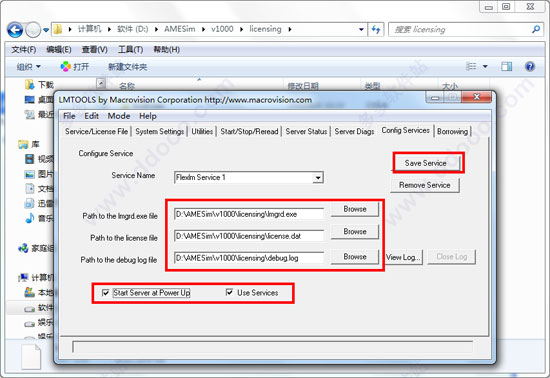This screenshot has height=378, width=550.
Task: Click the Explorer forward navigation arrow
Action: pyautogui.click(x=33, y=30)
